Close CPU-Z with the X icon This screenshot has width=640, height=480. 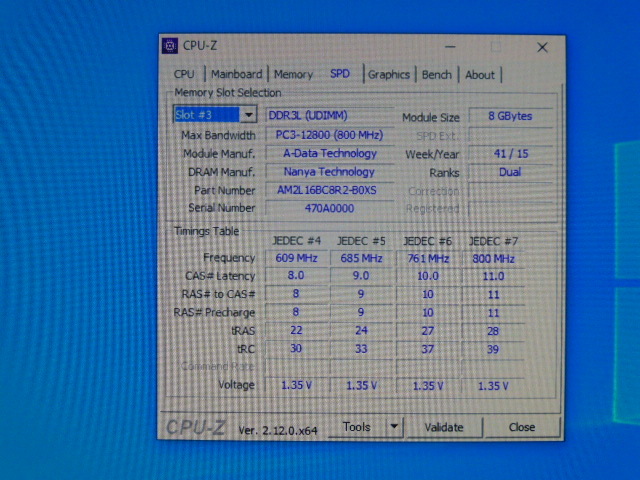tap(542, 47)
